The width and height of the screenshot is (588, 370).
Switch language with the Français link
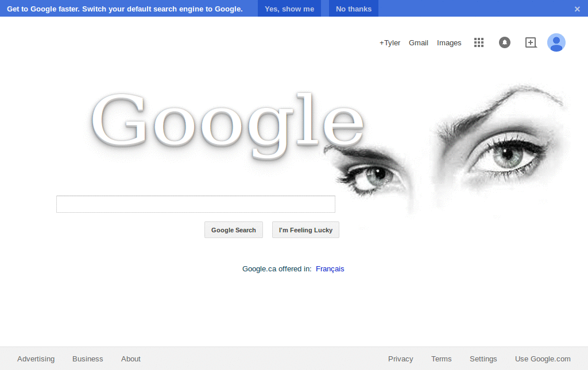tap(330, 269)
